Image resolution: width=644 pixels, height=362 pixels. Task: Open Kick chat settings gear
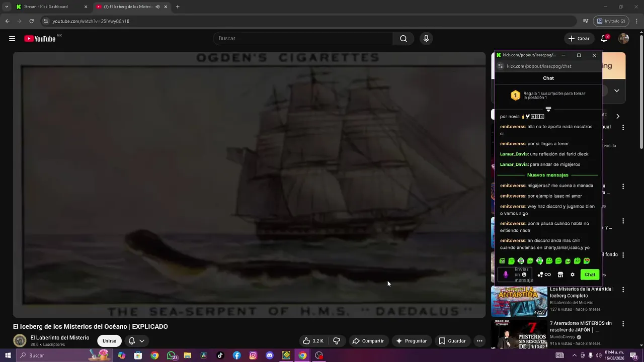click(573, 275)
